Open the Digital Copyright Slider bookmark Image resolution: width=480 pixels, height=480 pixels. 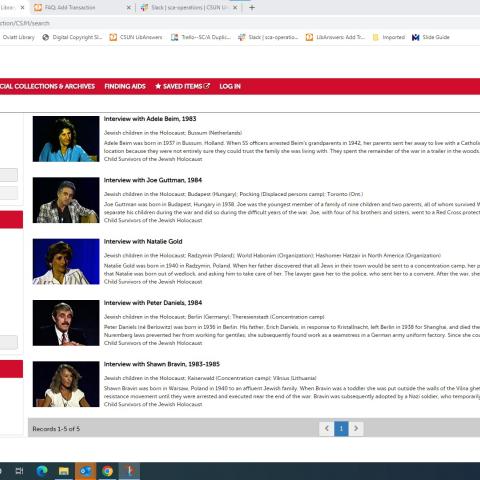[72, 37]
